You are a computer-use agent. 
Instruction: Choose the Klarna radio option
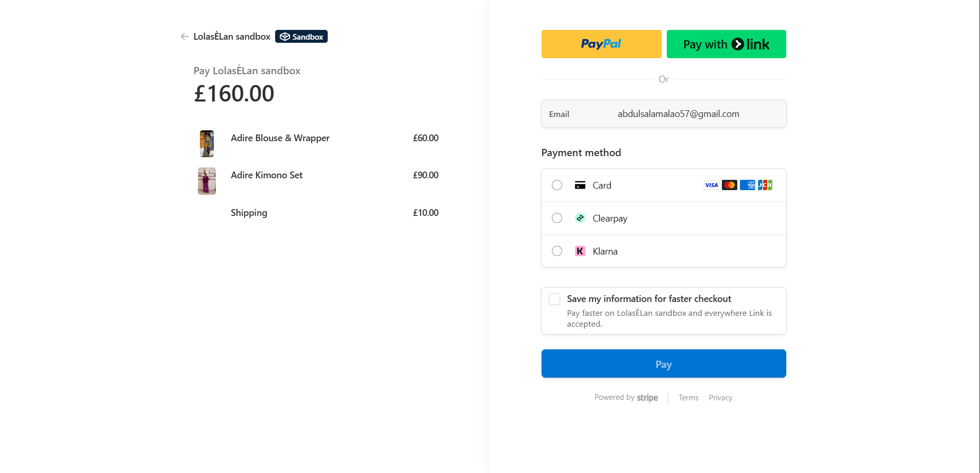tap(557, 251)
